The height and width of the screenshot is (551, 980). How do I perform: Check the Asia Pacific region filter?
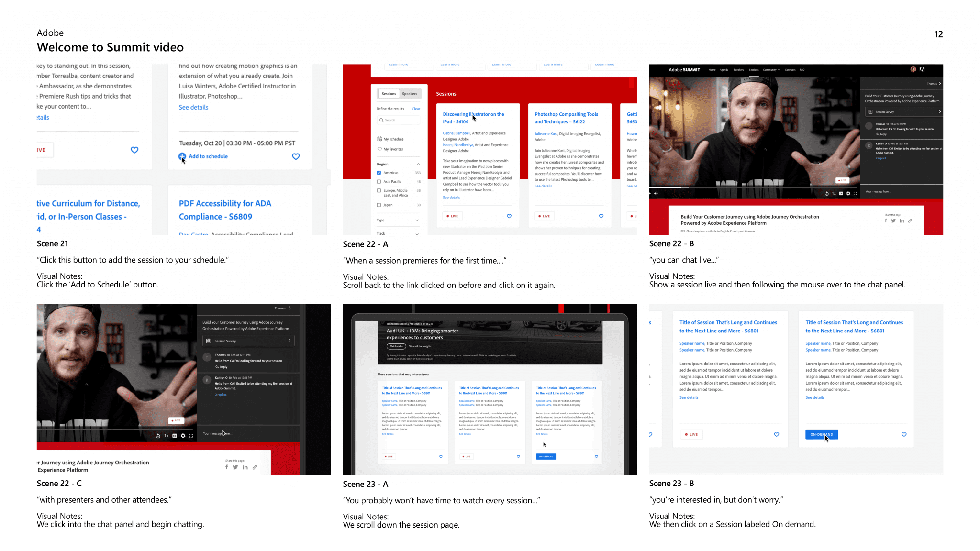pyautogui.click(x=379, y=182)
